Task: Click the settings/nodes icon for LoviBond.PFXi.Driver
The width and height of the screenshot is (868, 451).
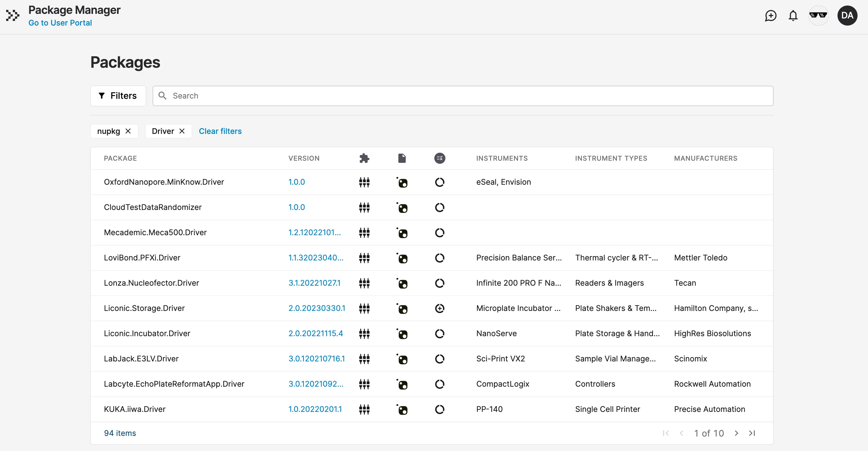Action: click(x=364, y=258)
